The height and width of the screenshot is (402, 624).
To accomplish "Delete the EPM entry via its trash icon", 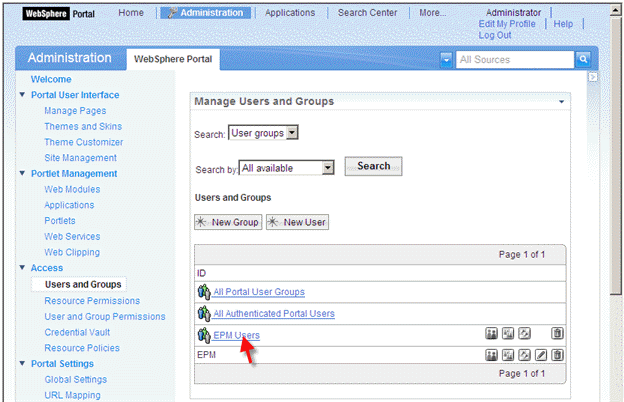I will tap(557, 355).
